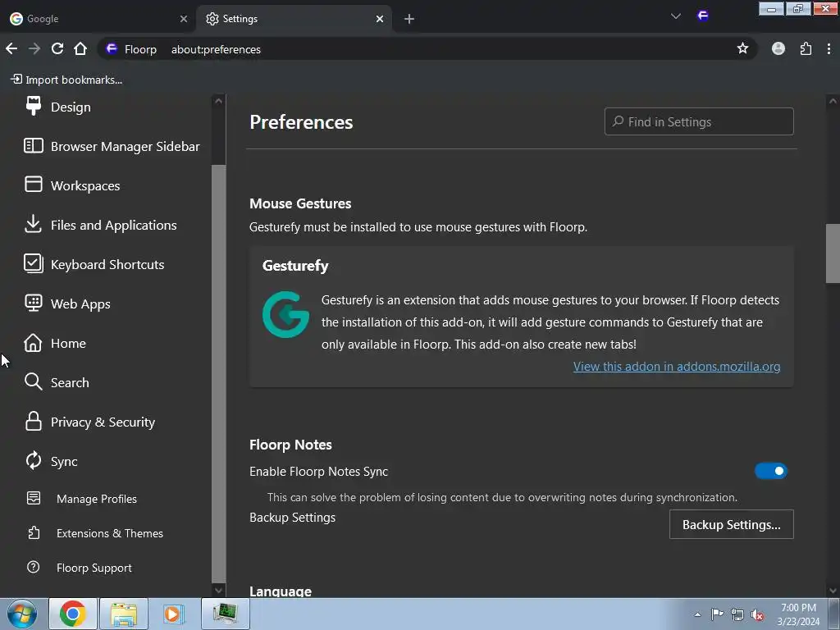The height and width of the screenshot is (630, 840).
Task: Click the muted volume tray icon
Action: point(757,614)
